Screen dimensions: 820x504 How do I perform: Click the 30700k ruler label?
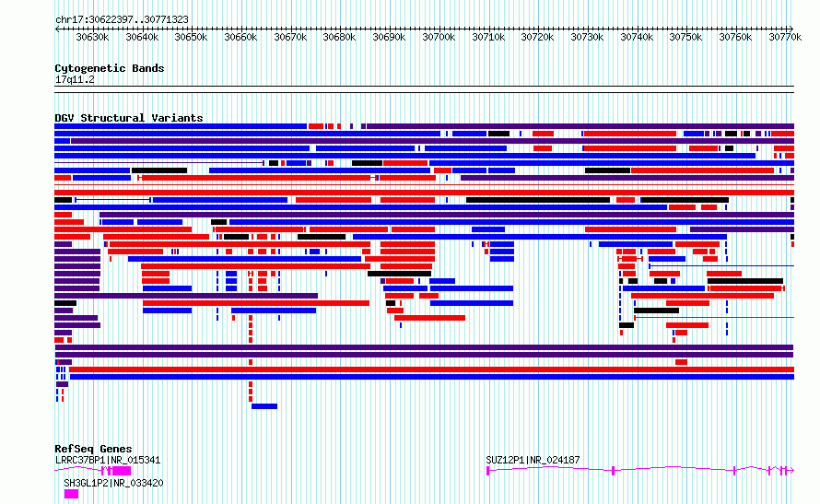(439, 37)
